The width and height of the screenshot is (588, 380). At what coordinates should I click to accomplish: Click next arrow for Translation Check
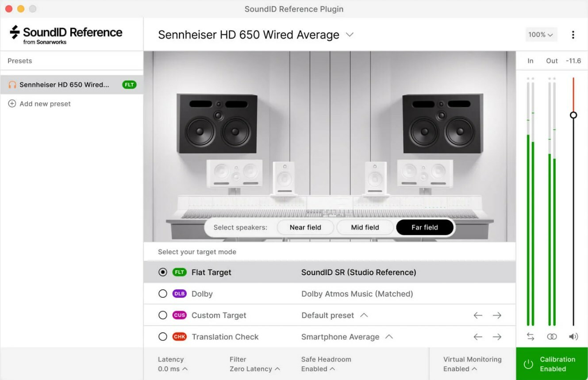[x=497, y=337]
